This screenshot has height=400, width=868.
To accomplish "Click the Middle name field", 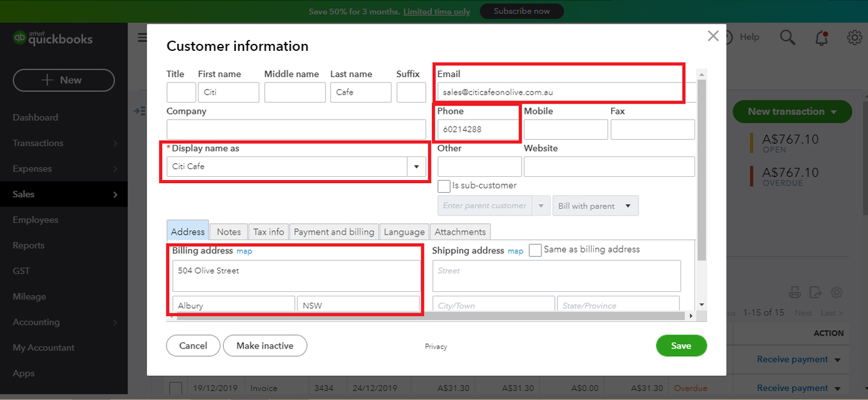I will coord(295,92).
